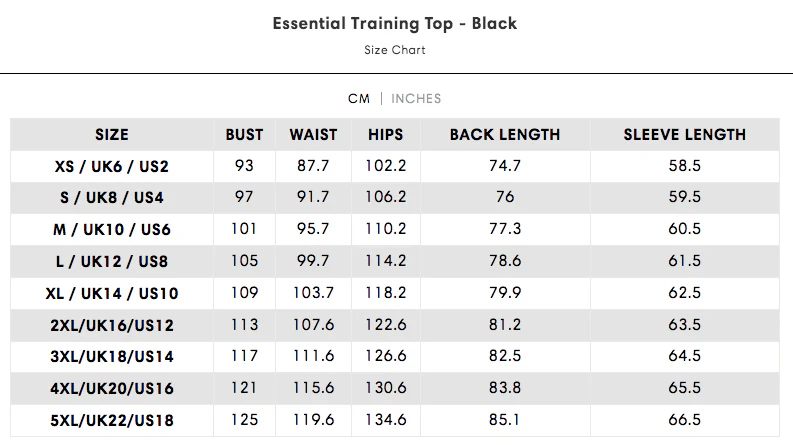Click the HIPS column header

tap(385, 134)
